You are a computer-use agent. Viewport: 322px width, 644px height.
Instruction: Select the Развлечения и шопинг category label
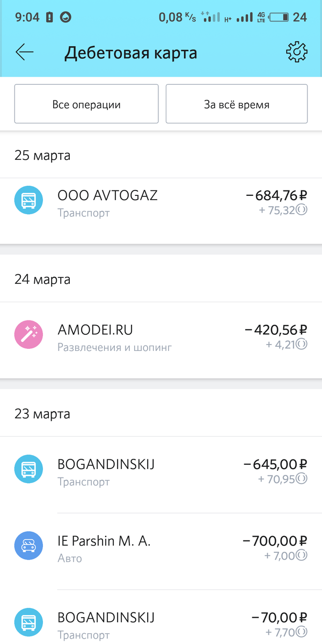(114, 347)
